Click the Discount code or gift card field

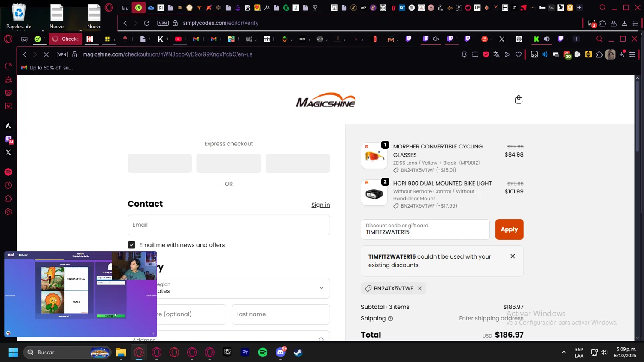click(425, 229)
